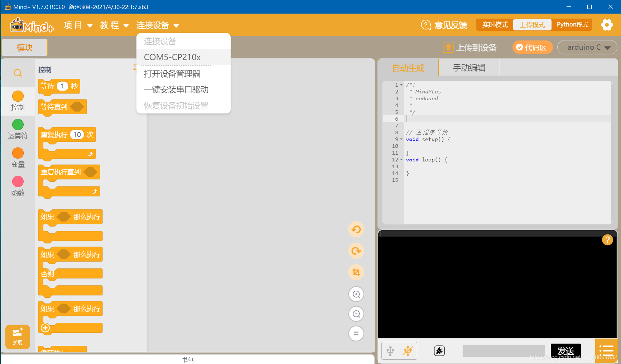Disconnect serial port crossed USB icon
Viewport: 621px width, 364px height.
(408, 351)
